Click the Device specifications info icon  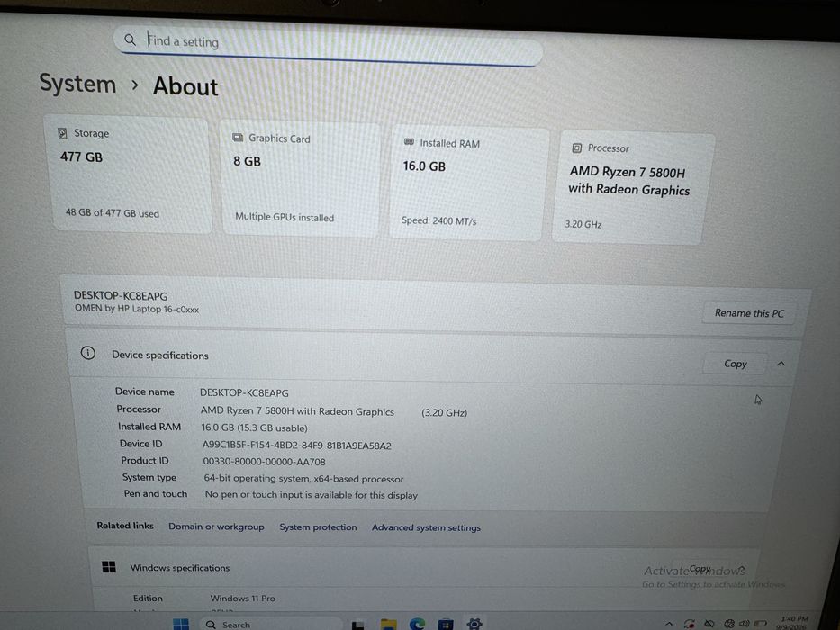click(88, 353)
